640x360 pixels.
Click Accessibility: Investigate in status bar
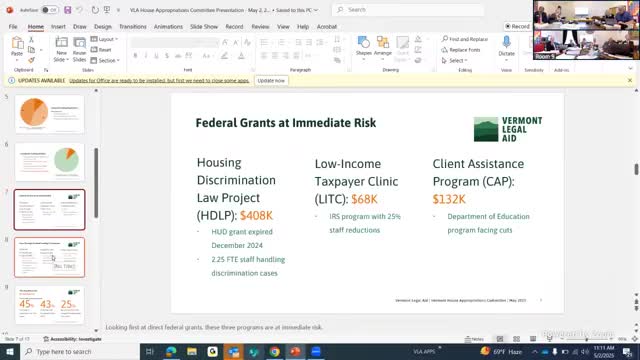point(72,339)
